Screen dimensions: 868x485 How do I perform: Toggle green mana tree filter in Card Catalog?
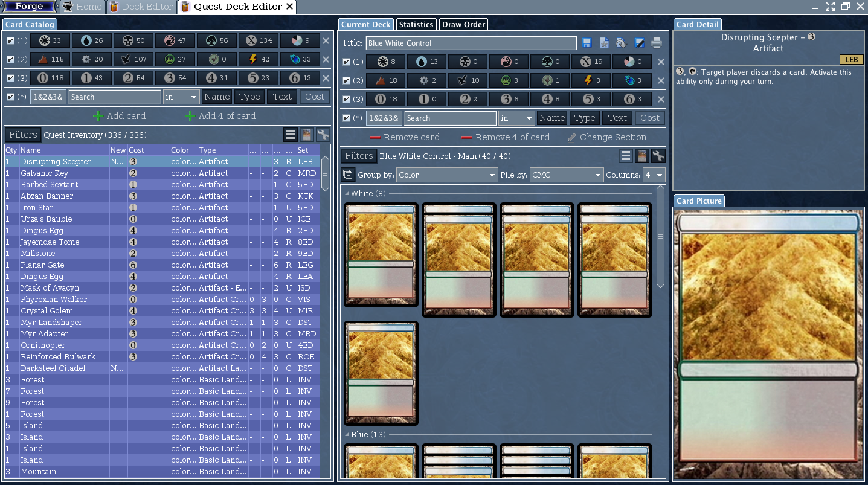(216, 41)
